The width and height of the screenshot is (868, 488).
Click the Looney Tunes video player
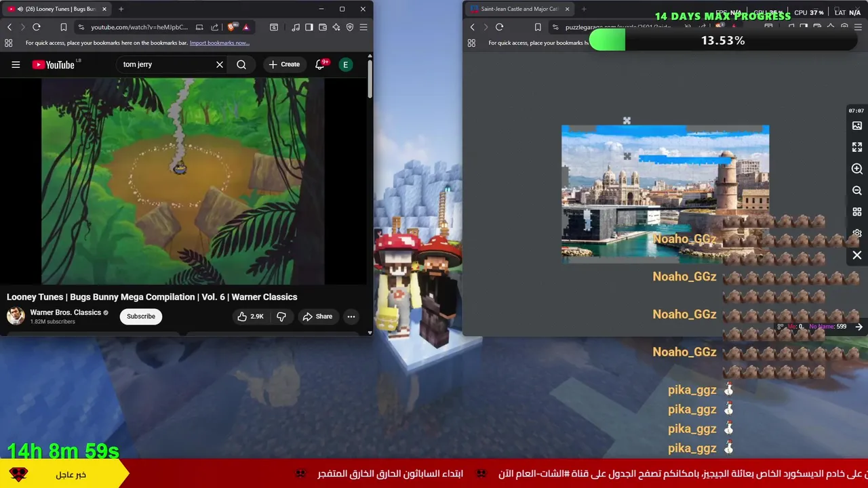[183, 181]
